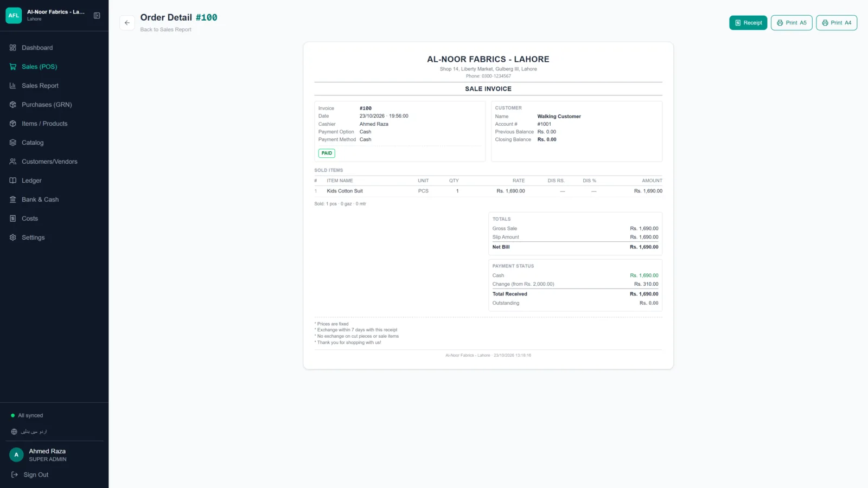Click the Sales Report chart icon

click(x=13, y=86)
